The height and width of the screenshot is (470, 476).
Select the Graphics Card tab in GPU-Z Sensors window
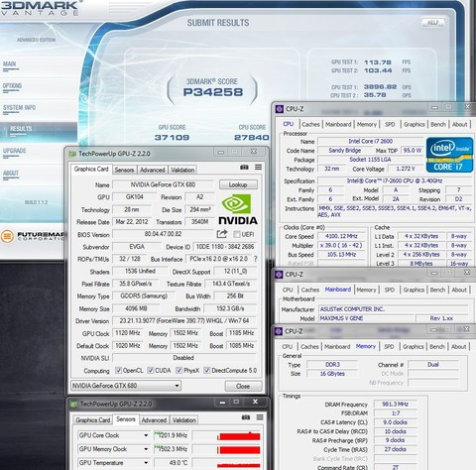tap(92, 420)
